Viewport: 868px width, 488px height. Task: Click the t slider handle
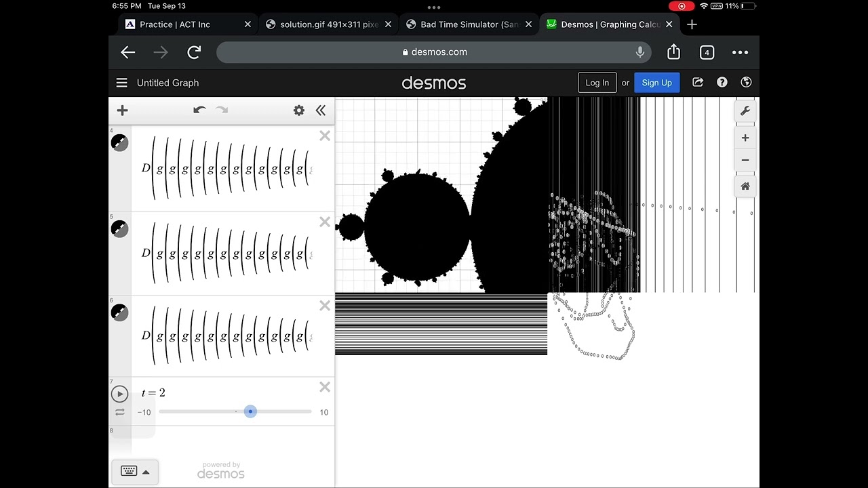click(250, 411)
